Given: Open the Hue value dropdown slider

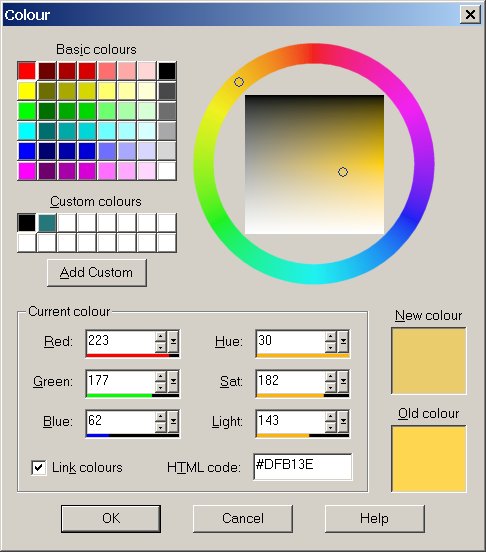Looking at the screenshot, I should (x=343, y=341).
